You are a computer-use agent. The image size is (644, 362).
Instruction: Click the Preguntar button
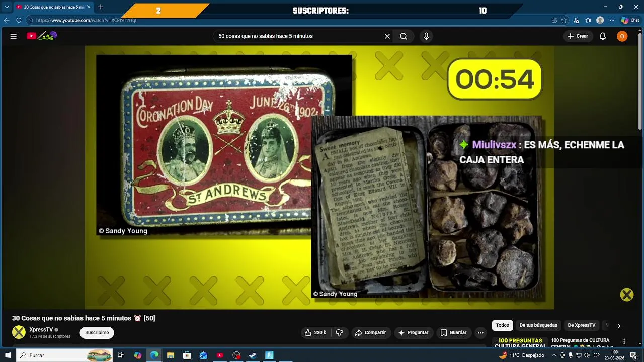tap(413, 333)
